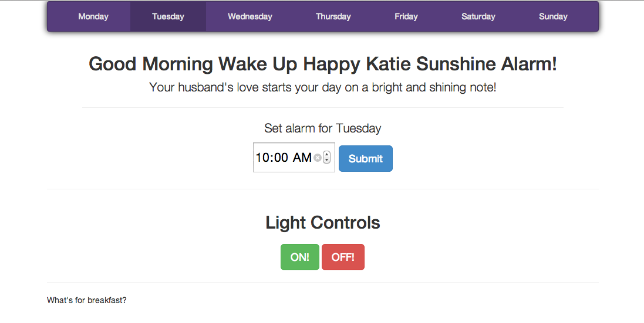Choose the Saturday tab
This screenshot has height=323, width=644.
478,16
